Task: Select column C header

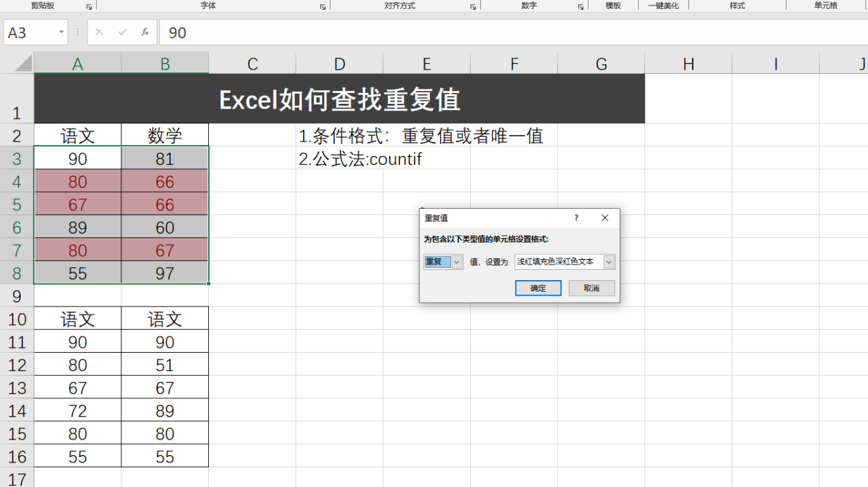Action: coord(252,64)
